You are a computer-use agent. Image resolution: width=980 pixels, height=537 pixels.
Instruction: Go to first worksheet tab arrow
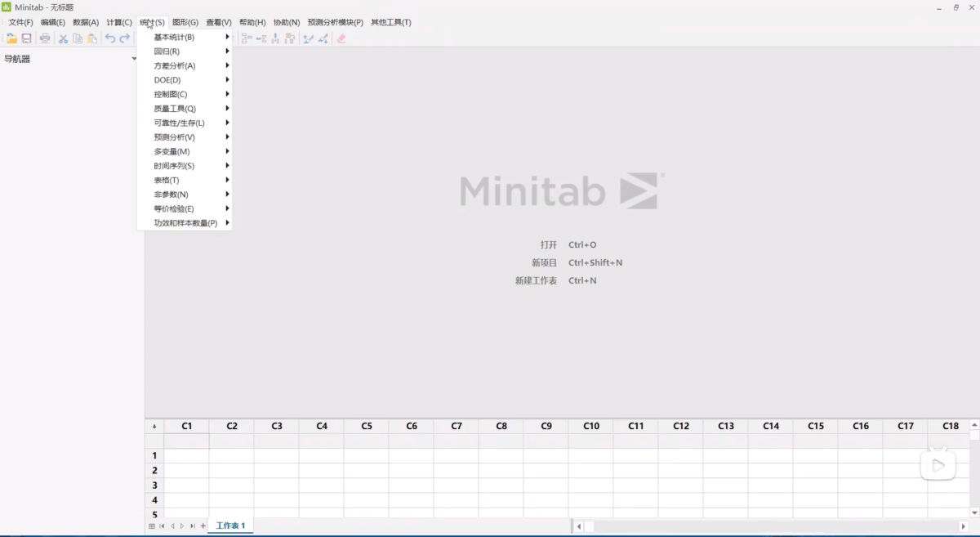coord(162,526)
